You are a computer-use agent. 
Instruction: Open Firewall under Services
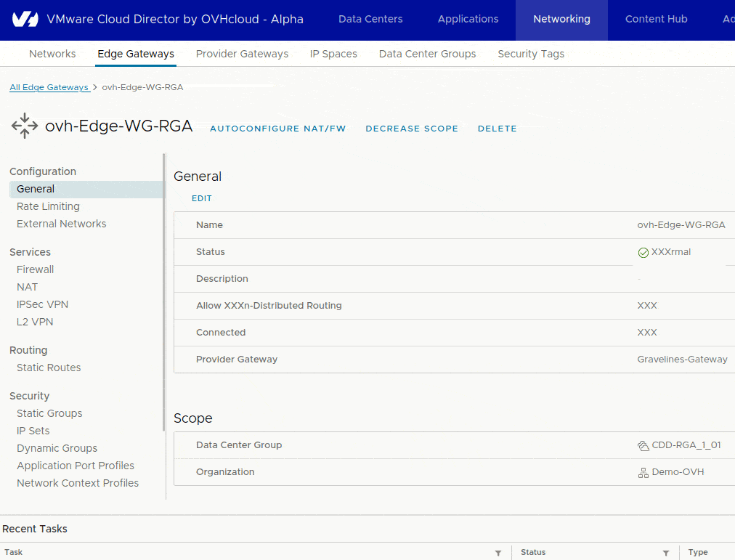click(x=35, y=269)
